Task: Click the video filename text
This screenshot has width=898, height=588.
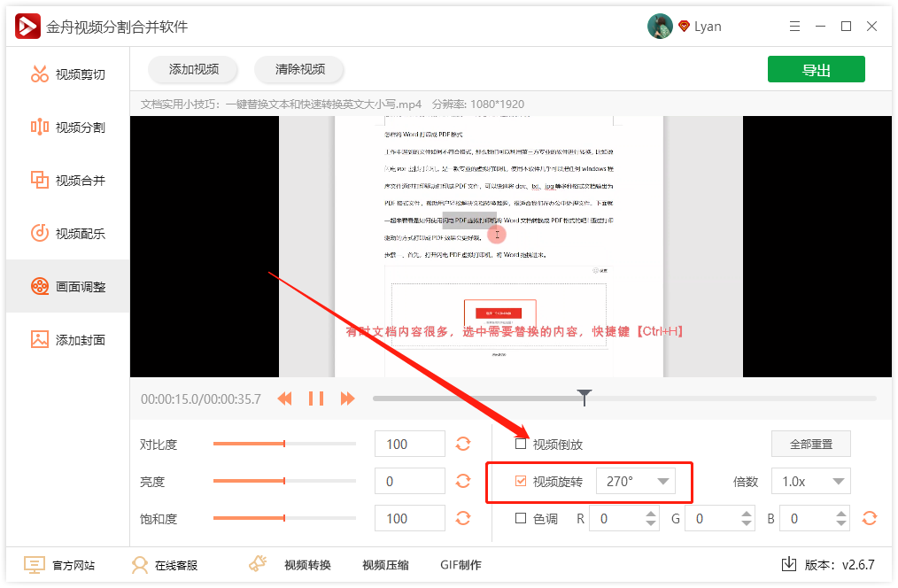Action: coord(281,104)
